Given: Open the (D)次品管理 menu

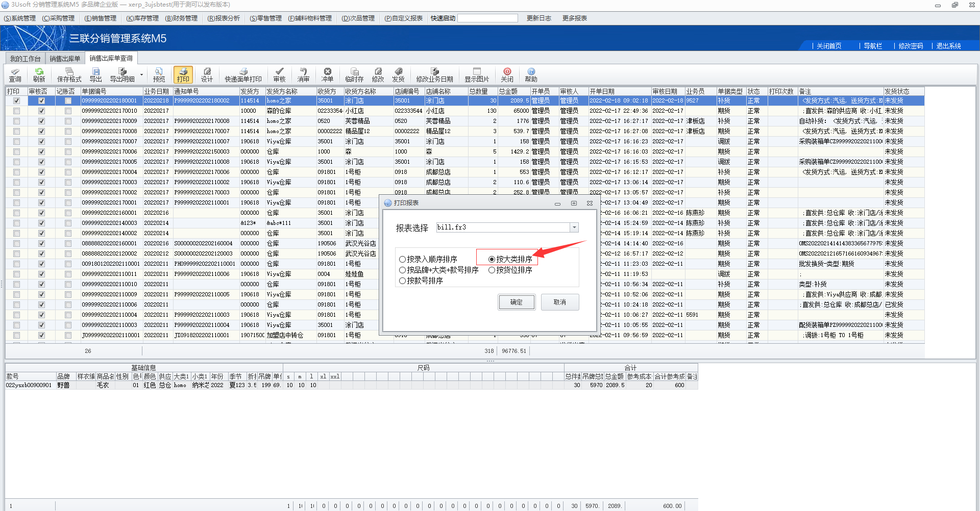Looking at the screenshot, I should (x=358, y=18).
